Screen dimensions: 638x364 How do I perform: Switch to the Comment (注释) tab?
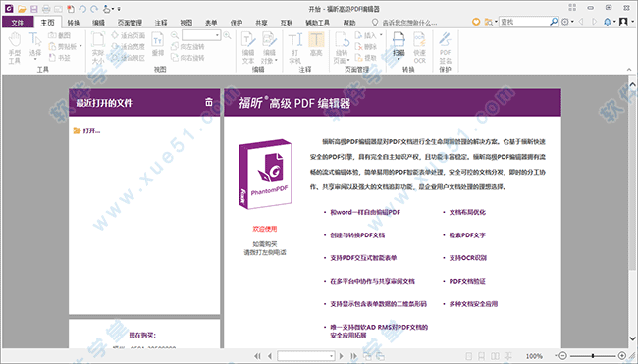tap(161, 23)
